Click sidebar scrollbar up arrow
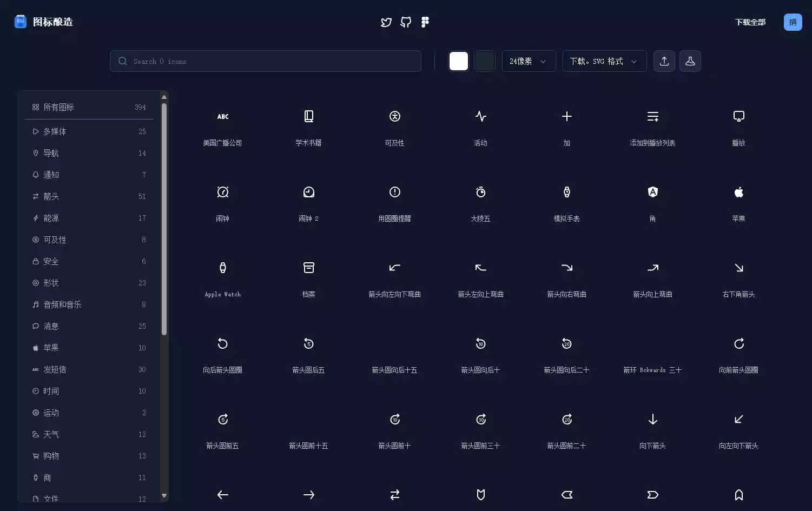Image resolution: width=812 pixels, height=511 pixels. click(x=164, y=97)
